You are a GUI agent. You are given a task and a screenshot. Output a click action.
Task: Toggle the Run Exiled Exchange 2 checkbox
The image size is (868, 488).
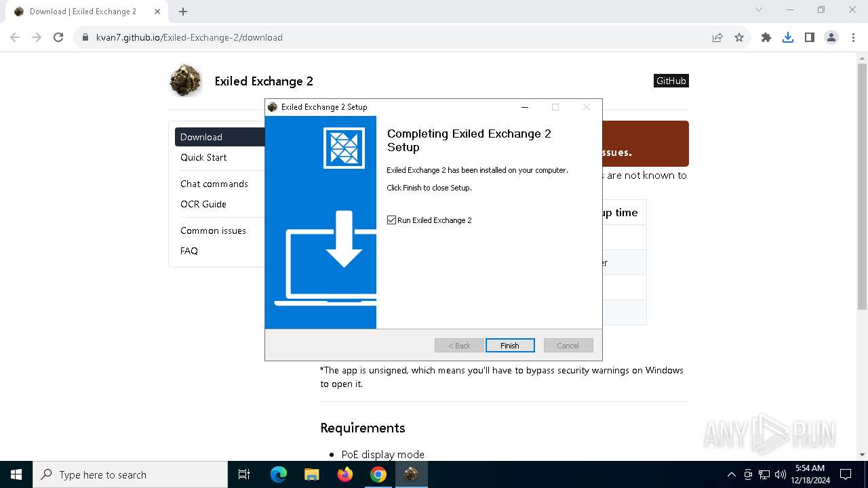(391, 220)
